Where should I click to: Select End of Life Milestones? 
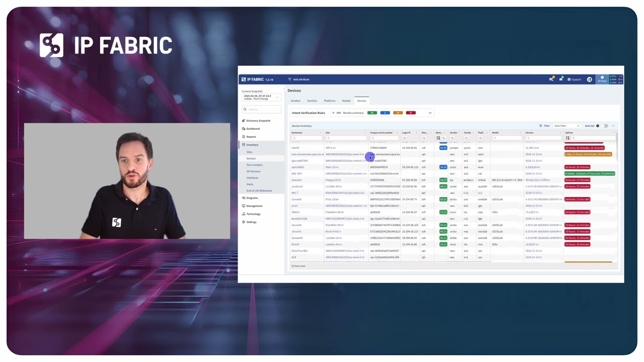tap(259, 191)
